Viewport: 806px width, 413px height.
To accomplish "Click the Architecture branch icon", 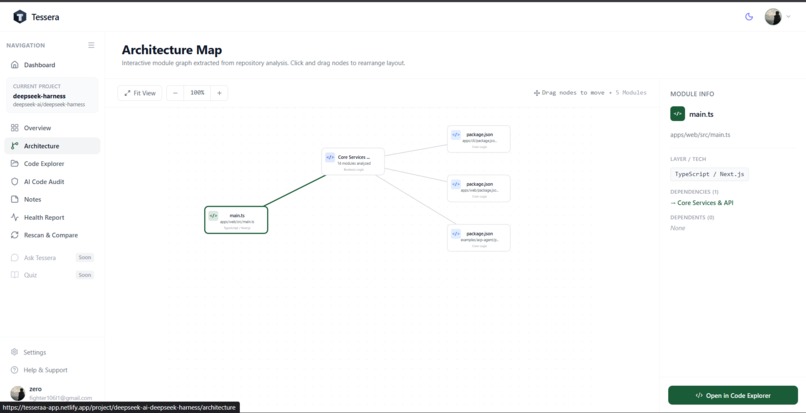I will click(x=14, y=146).
